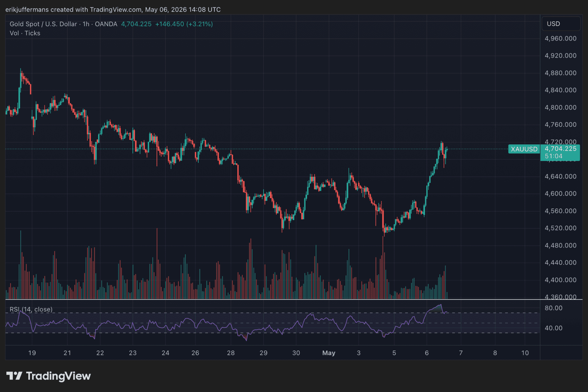Click the 10 date label on time axis
This screenshot has width=588, height=392.
coord(525,353)
